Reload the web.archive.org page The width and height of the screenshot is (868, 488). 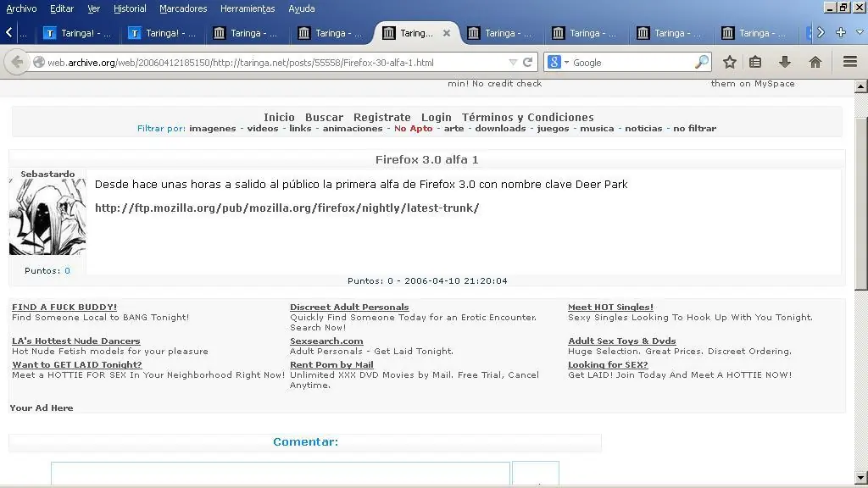[x=530, y=62]
